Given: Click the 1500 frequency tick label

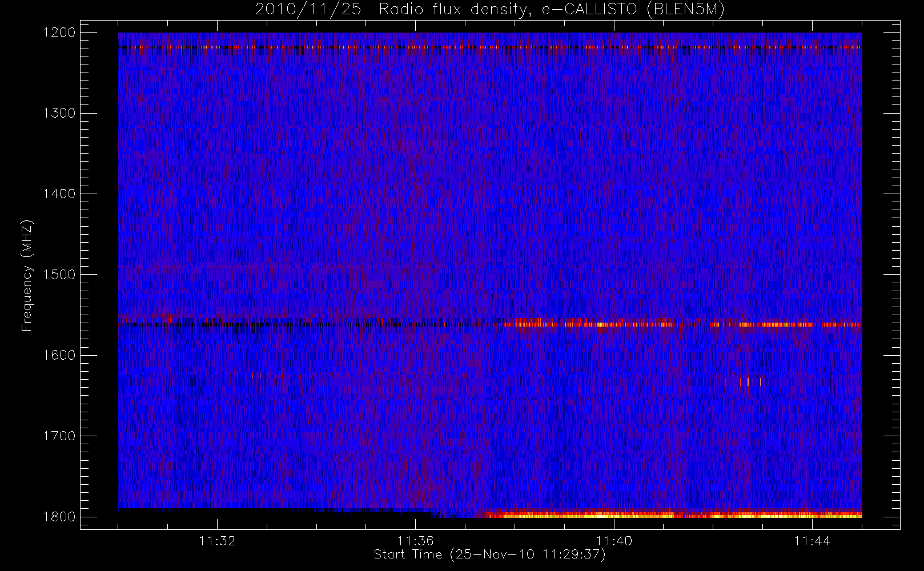Looking at the screenshot, I should click(x=59, y=275).
